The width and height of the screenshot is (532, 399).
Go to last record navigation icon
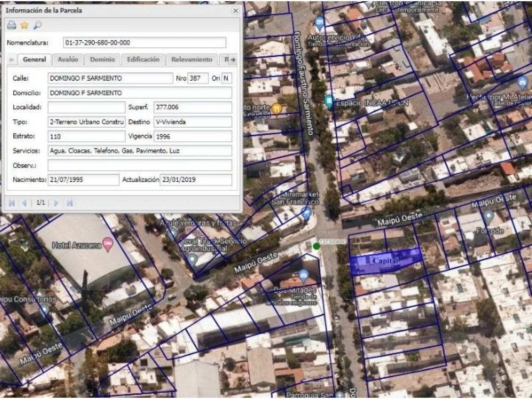pos(70,203)
